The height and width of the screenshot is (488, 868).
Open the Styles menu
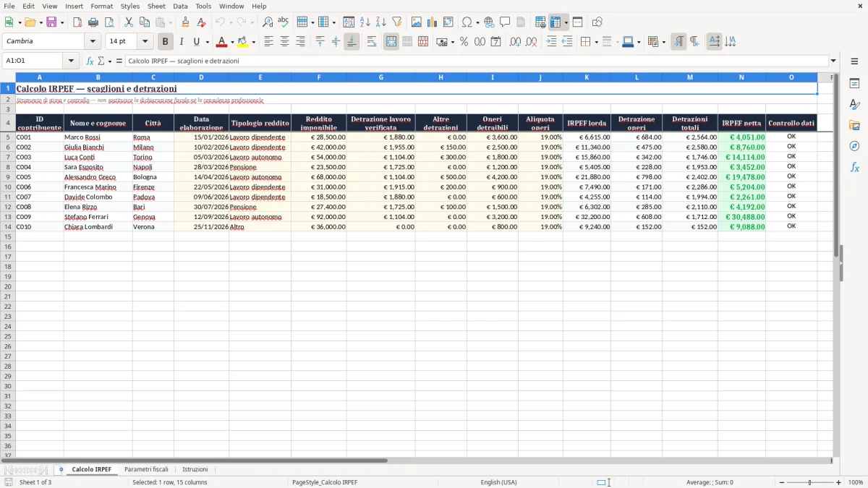pos(130,6)
